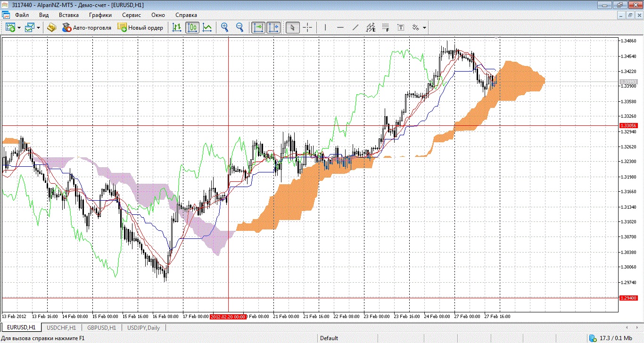Open the Графики menu
The height and width of the screenshot is (343, 644).
100,15
